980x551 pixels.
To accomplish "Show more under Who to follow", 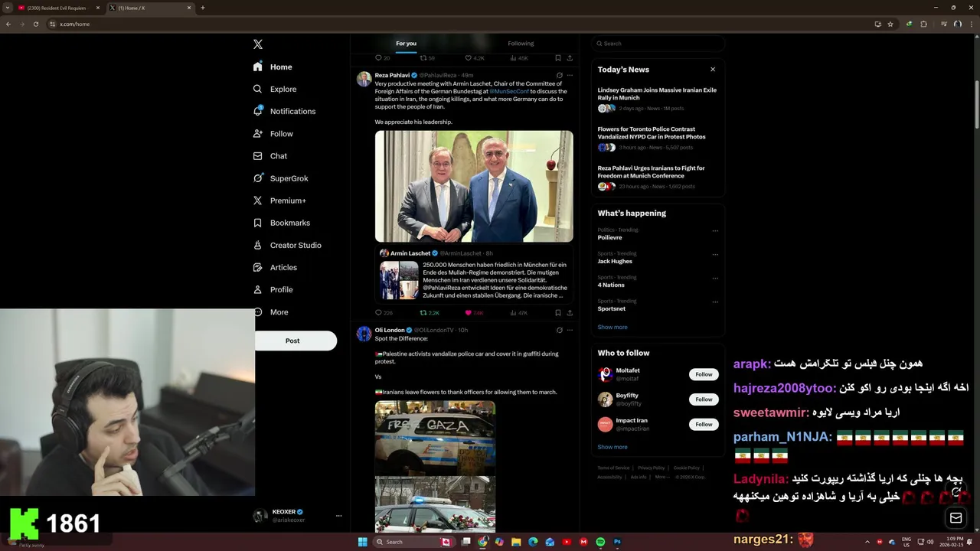I will pos(612,447).
